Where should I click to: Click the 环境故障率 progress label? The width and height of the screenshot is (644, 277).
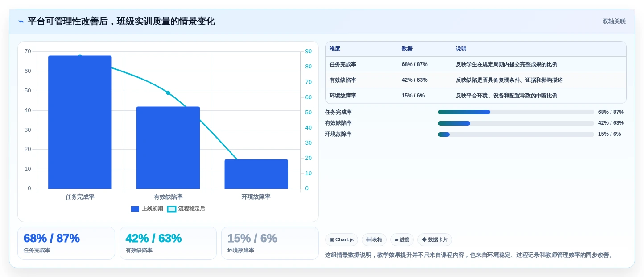tap(339, 134)
